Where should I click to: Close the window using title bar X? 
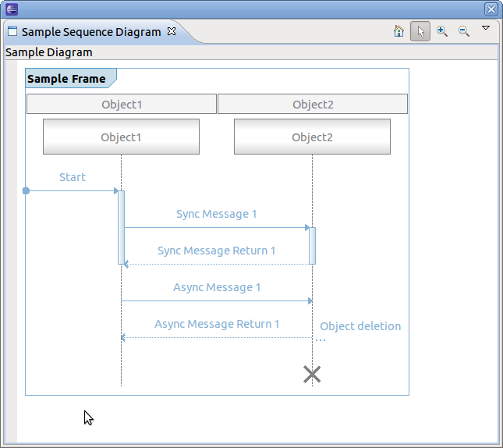[x=491, y=9]
